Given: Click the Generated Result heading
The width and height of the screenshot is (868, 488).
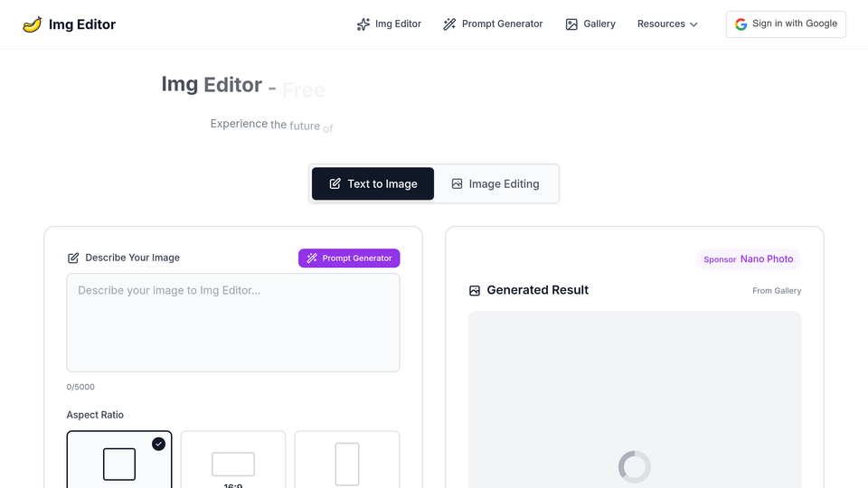Looking at the screenshot, I should click(x=537, y=290).
